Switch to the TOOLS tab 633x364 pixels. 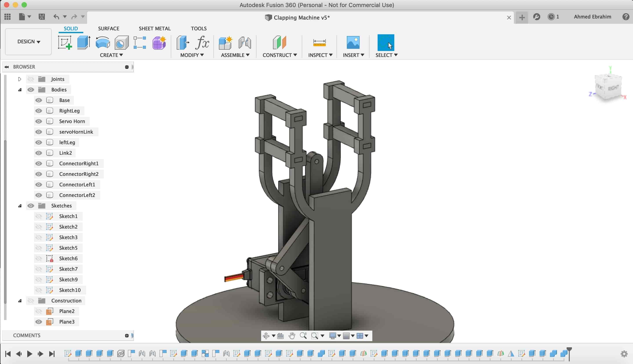[x=199, y=29]
